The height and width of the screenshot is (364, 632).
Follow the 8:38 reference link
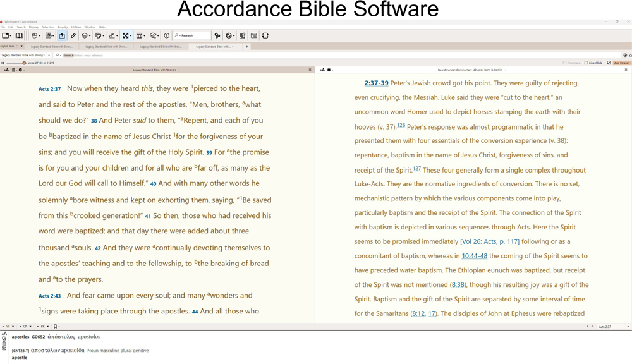(x=458, y=284)
